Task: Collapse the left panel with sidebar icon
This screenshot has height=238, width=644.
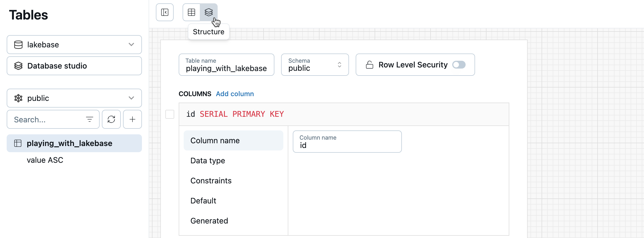Action: pyautogui.click(x=164, y=12)
